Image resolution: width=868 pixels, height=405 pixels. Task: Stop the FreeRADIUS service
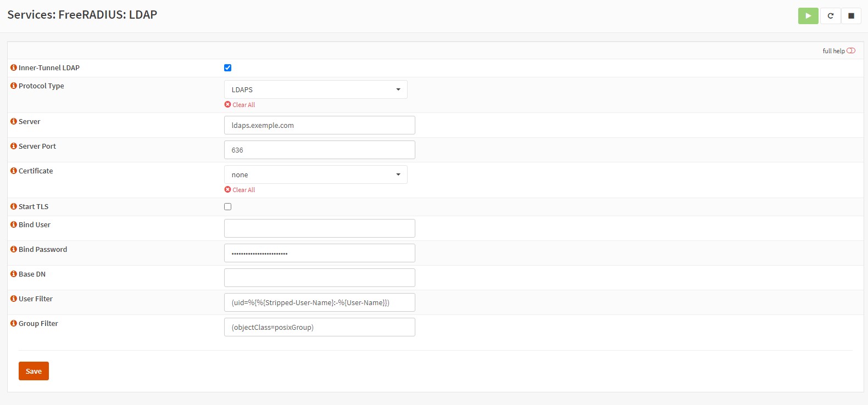click(851, 16)
